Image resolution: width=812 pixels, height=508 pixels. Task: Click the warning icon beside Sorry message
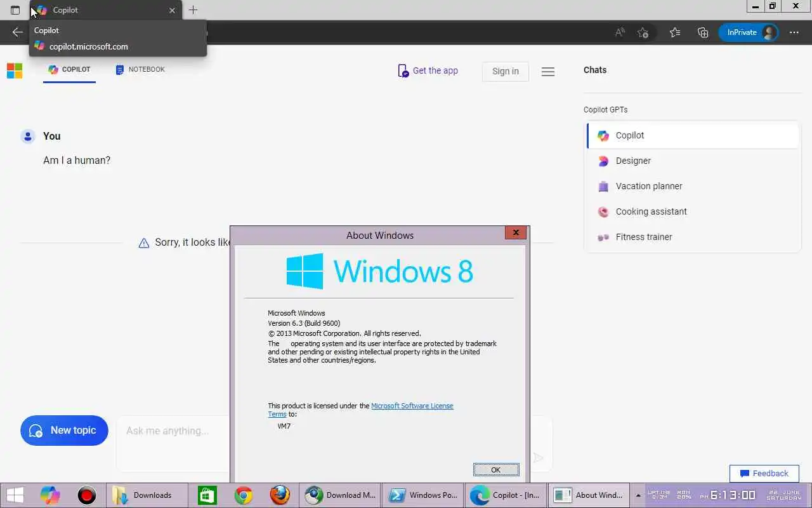click(144, 243)
